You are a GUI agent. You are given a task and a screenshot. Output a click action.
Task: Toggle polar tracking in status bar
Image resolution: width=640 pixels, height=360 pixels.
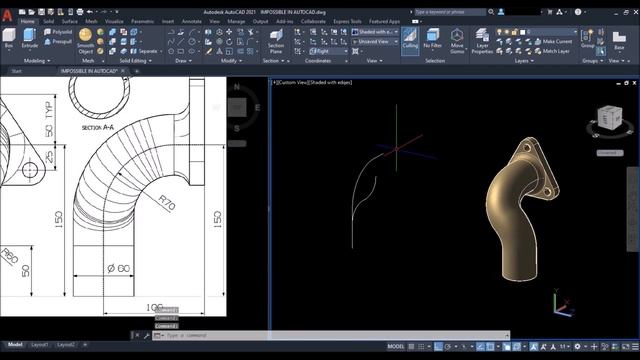[448, 347]
